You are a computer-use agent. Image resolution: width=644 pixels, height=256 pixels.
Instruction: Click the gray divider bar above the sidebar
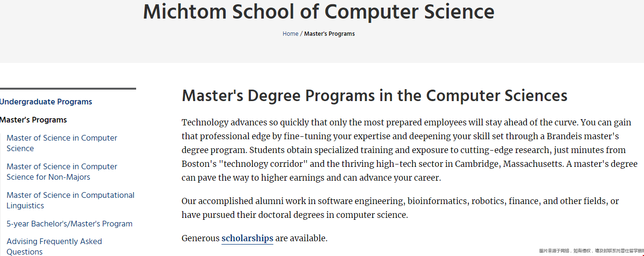click(68, 88)
